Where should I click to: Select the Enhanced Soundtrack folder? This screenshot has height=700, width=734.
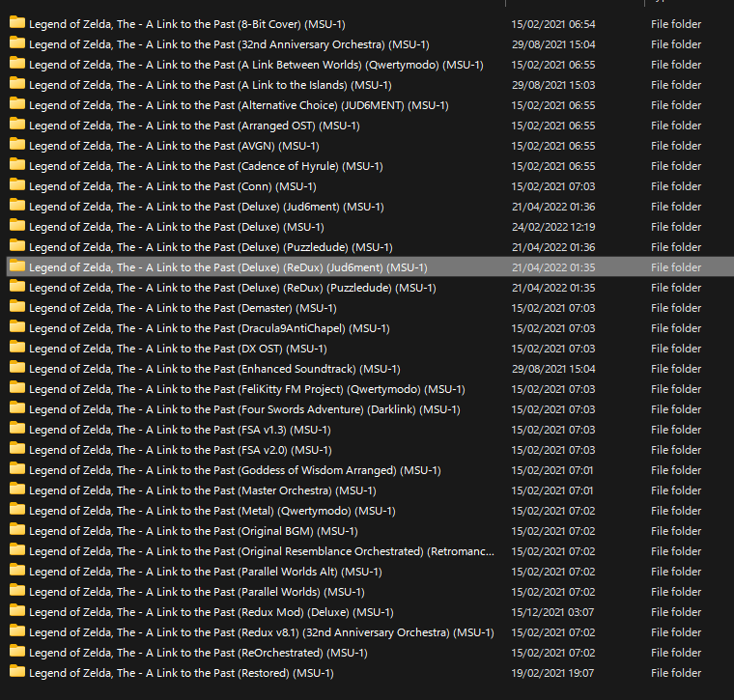coord(214,369)
